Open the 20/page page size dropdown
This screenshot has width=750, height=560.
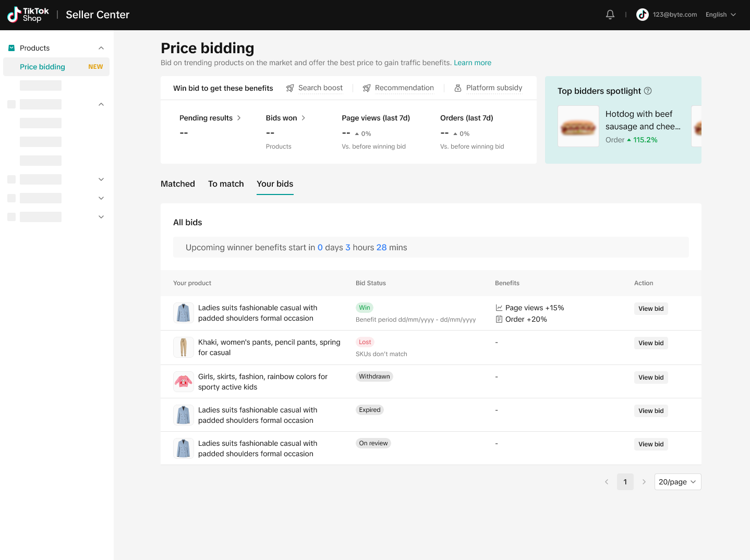678,482
